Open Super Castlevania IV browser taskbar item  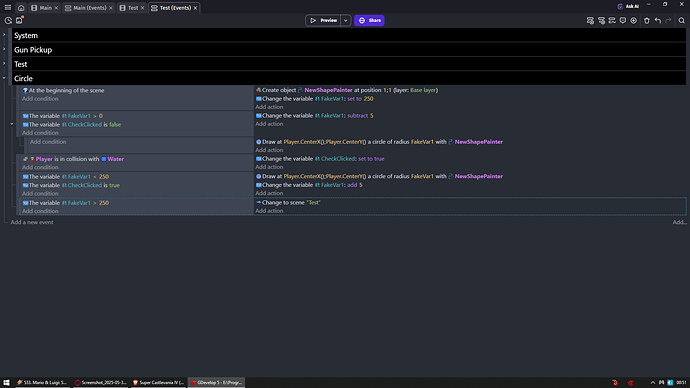[158, 382]
